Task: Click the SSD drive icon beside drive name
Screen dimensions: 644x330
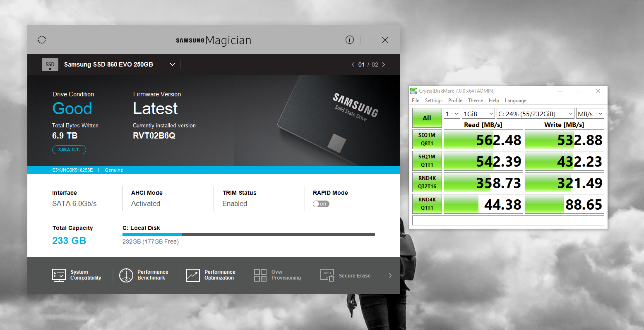Action: click(x=50, y=65)
